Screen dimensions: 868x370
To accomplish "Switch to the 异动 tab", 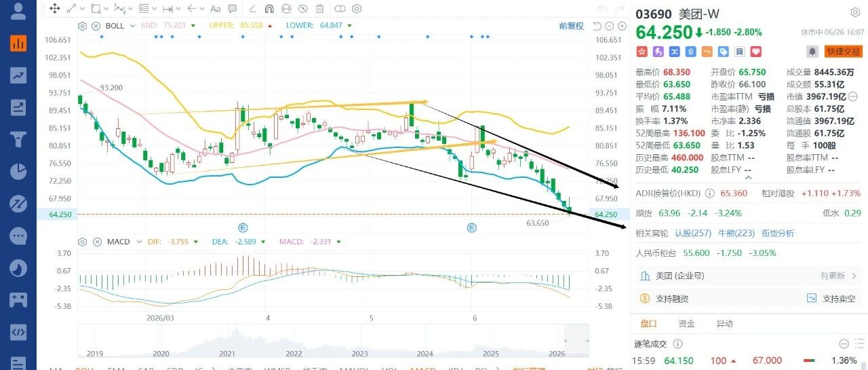I will (x=724, y=324).
